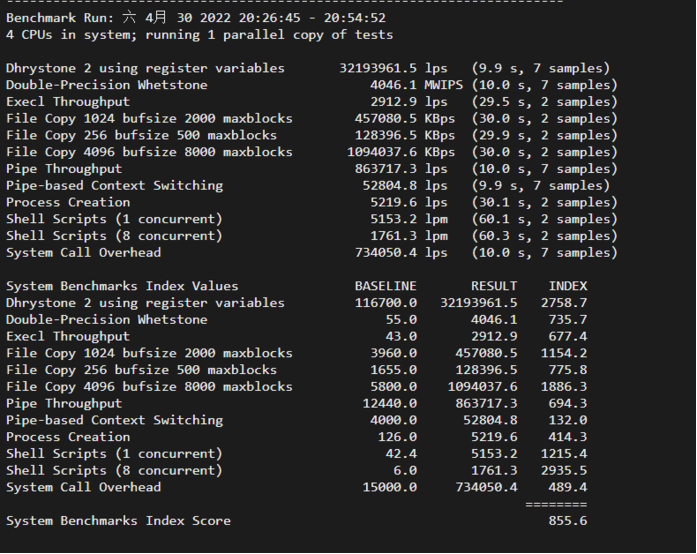The height and width of the screenshot is (554, 697).
Task: Click the Benchmark Run timestamp line
Action: (196, 18)
